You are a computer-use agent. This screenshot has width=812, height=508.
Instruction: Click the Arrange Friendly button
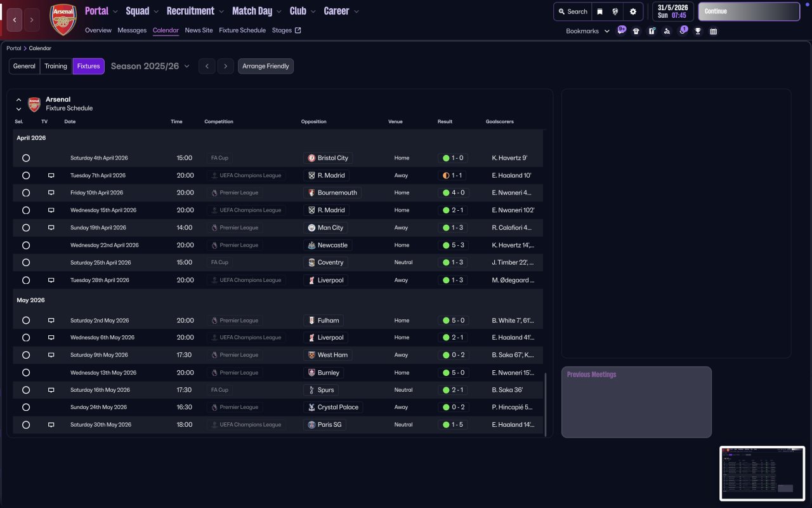pyautogui.click(x=265, y=66)
